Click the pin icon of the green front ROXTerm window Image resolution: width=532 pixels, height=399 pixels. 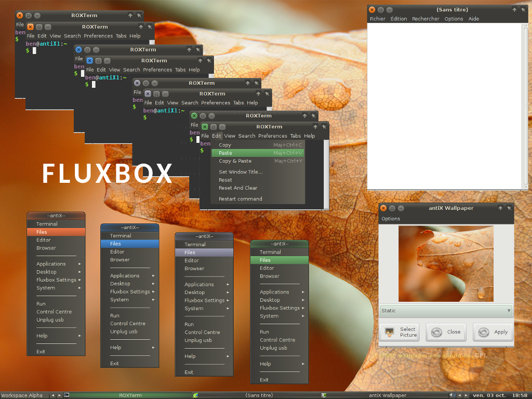pyautogui.click(x=324, y=127)
